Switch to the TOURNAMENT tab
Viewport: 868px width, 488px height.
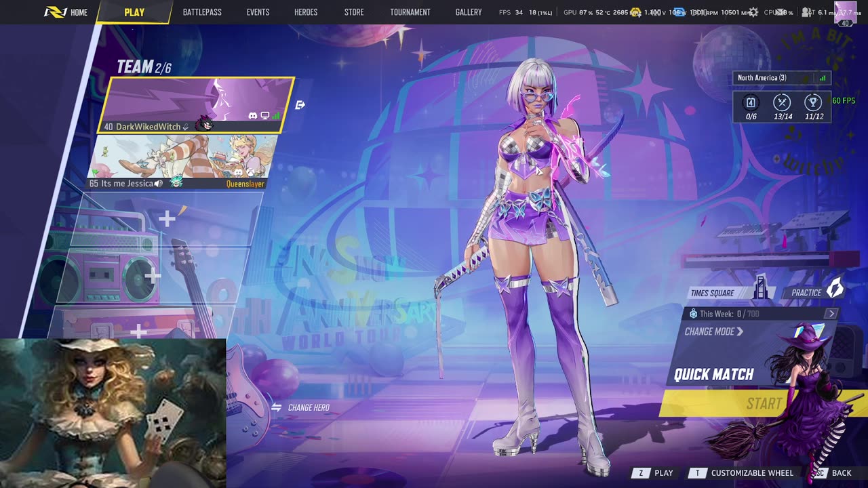coord(410,12)
